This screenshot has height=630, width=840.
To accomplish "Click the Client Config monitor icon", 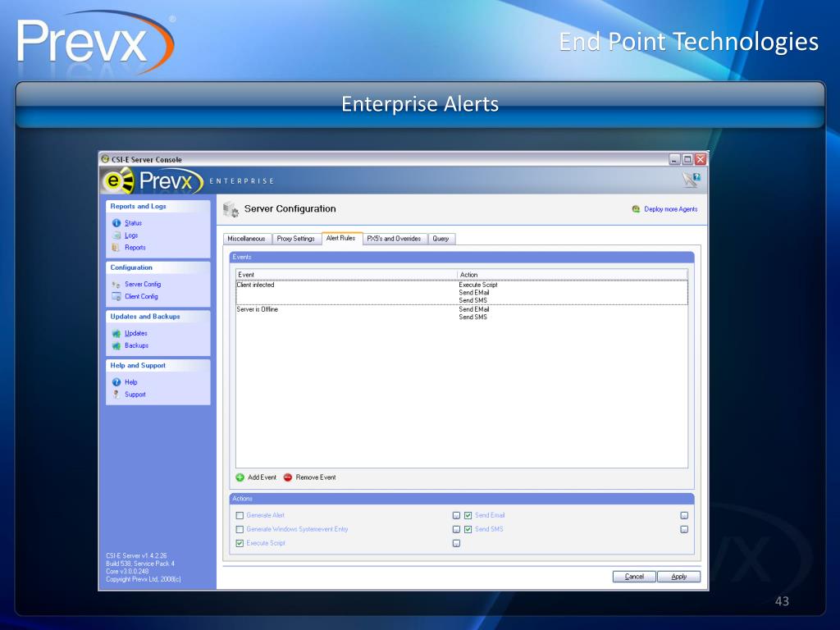I will (x=116, y=296).
